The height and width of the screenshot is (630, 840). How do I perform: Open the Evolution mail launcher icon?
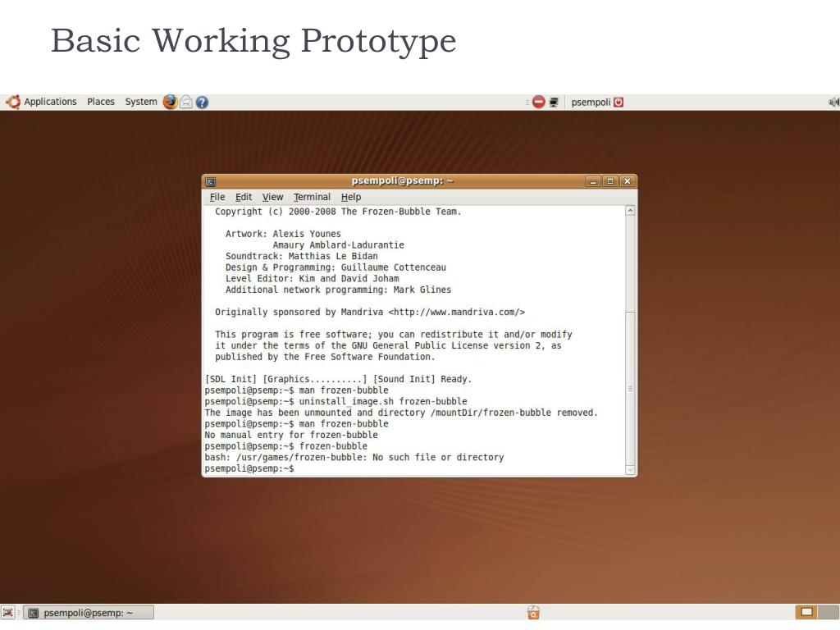click(186, 102)
